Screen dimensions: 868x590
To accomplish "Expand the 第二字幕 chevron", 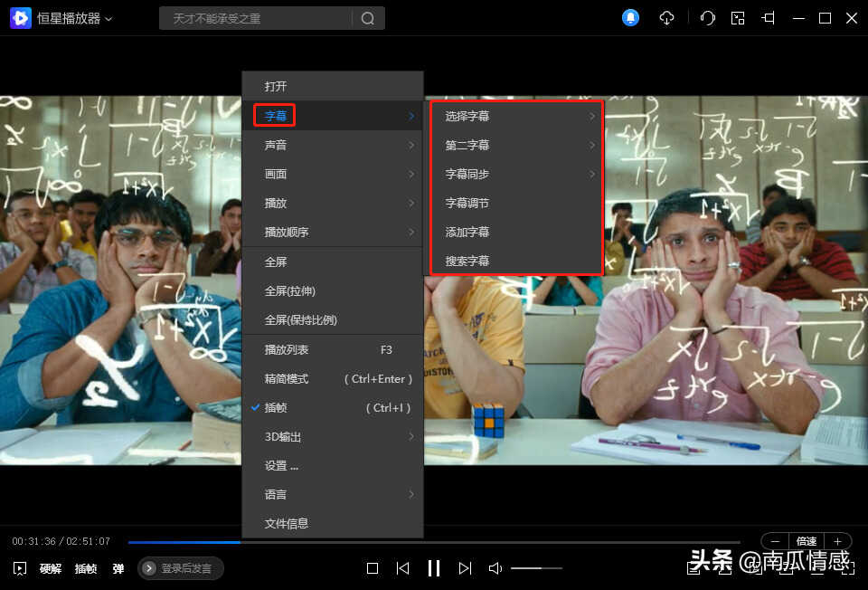I will point(591,145).
